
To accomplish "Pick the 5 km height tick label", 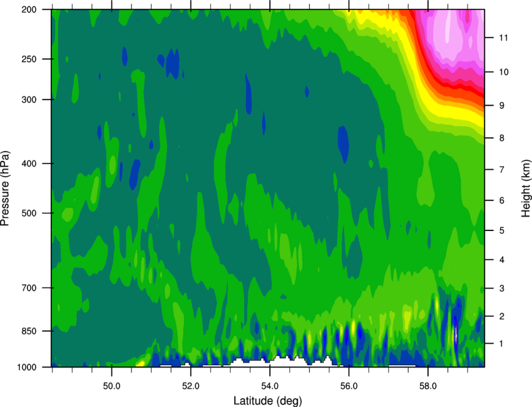I will pos(501,230).
